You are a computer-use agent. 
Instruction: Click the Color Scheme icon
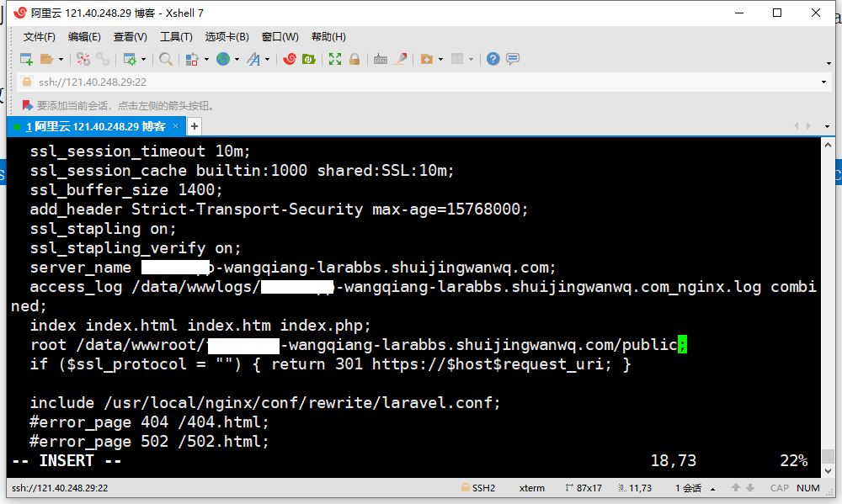click(192, 59)
